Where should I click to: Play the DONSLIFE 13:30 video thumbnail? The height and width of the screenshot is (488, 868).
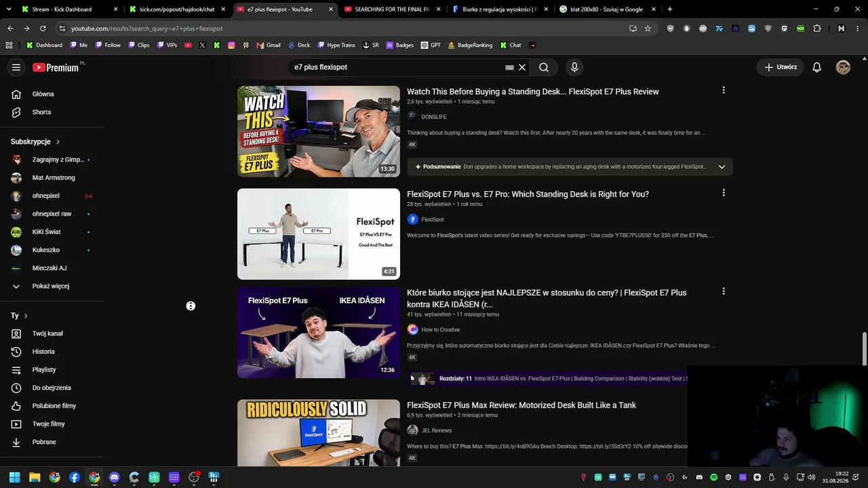point(319,131)
